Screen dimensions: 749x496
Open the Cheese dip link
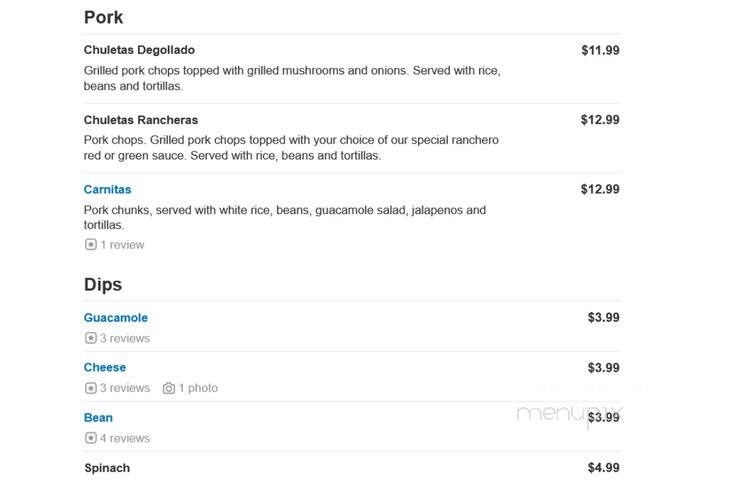pyautogui.click(x=105, y=367)
